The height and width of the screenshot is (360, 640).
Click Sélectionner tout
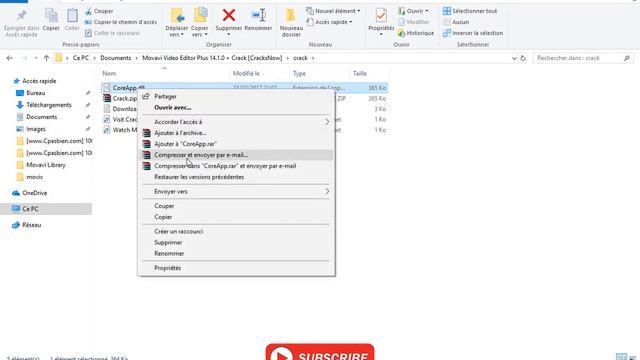pyautogui.click(x=470, y=11)
